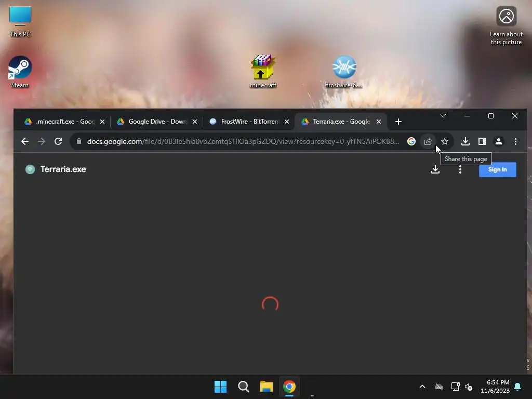This screenshot has height=399, width=532.
Task: Open network status tray icon
Action: 455,387
